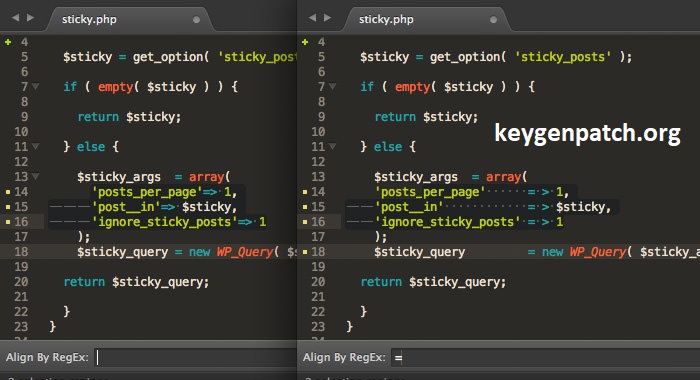Click the yellow gutter mark at line 14, left pane
700x380 pixels.
(8, 192)
